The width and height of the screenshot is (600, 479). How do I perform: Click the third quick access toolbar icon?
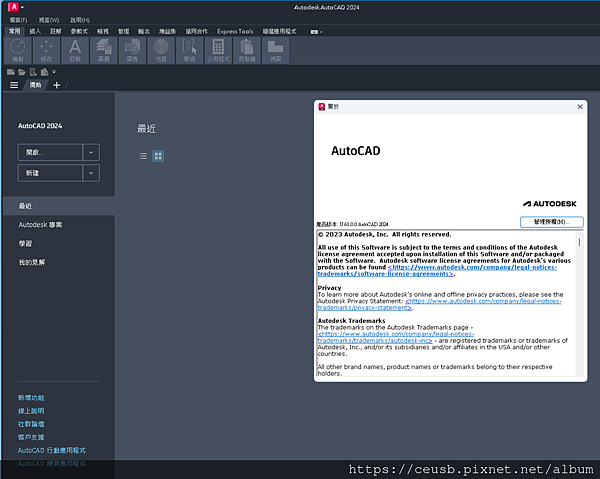click(33, 72)
